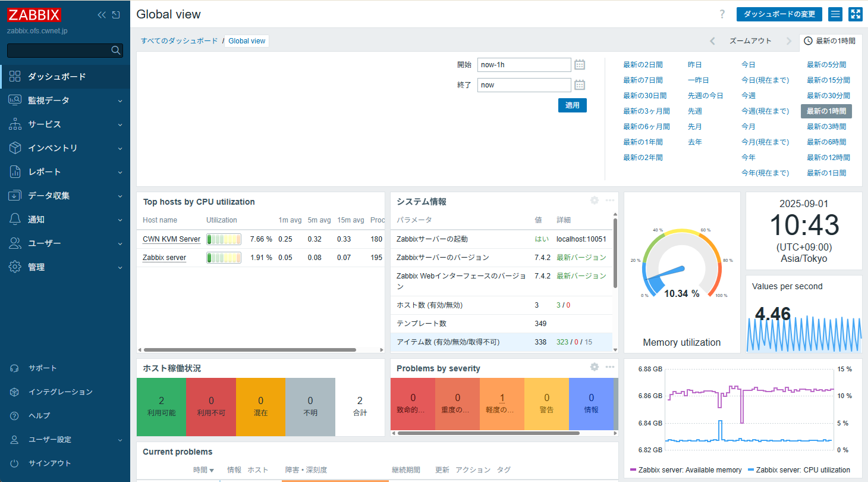The height and width of the screenshot is (482, 868).
Task: Open the dashboard hamburger menu icon
Action: click(835, 14)
